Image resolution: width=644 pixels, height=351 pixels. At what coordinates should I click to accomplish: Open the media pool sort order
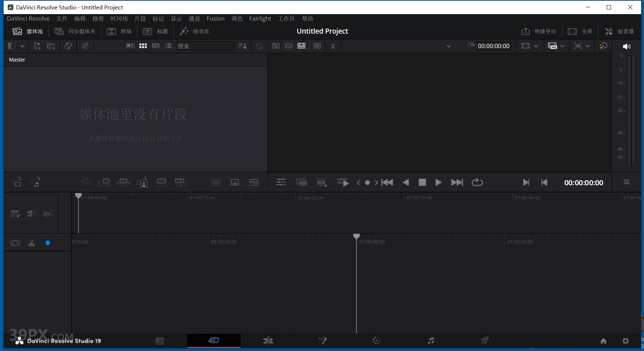242,46
